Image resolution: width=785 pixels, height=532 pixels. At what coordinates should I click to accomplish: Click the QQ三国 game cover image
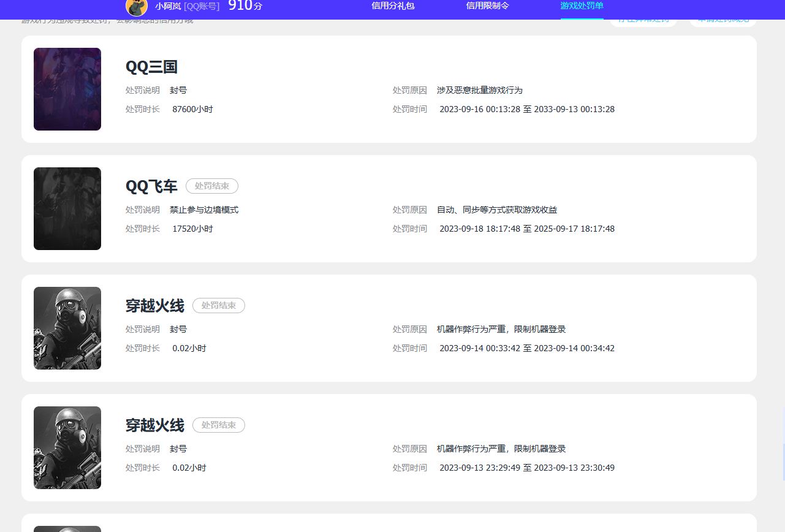67,89
